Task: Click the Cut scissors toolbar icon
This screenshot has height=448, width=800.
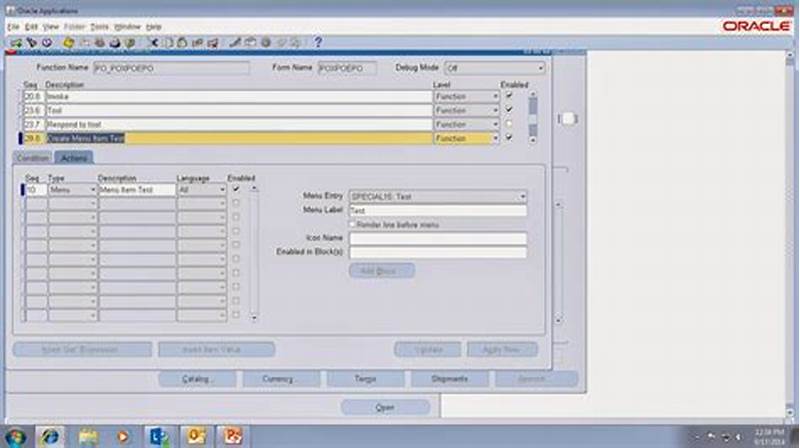Action: pyautogui.click(x=152, y=43)
